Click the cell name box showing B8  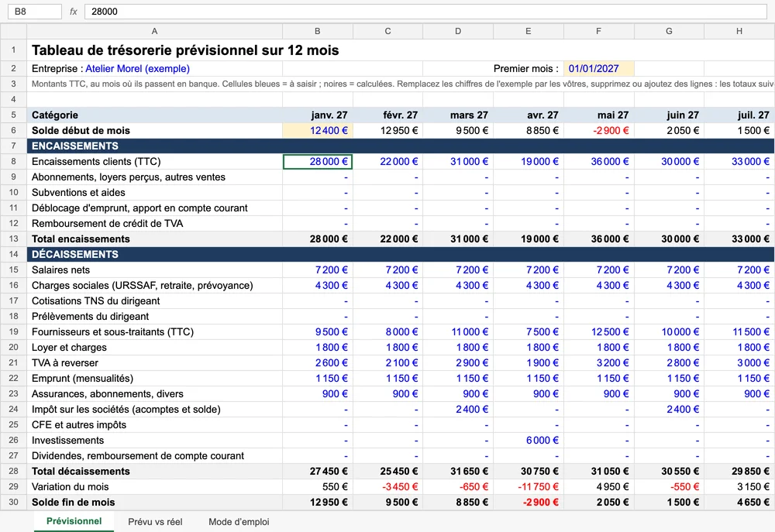34,12
